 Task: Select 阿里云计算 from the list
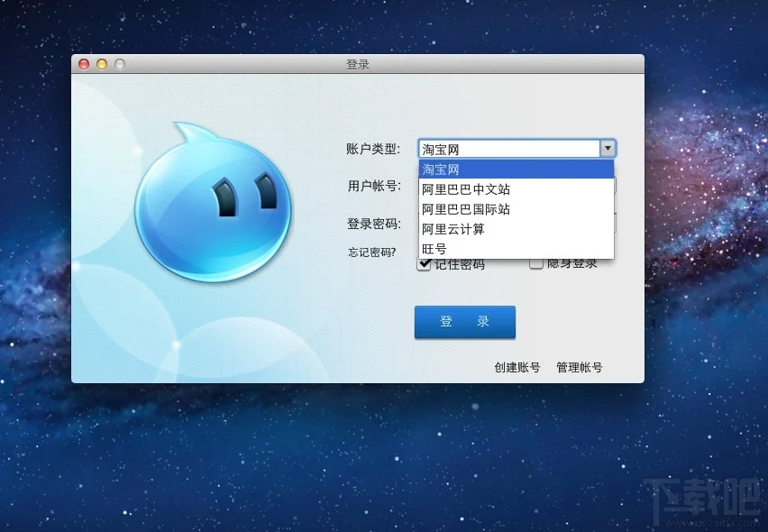pyautogui.click(x=453, y=229)
